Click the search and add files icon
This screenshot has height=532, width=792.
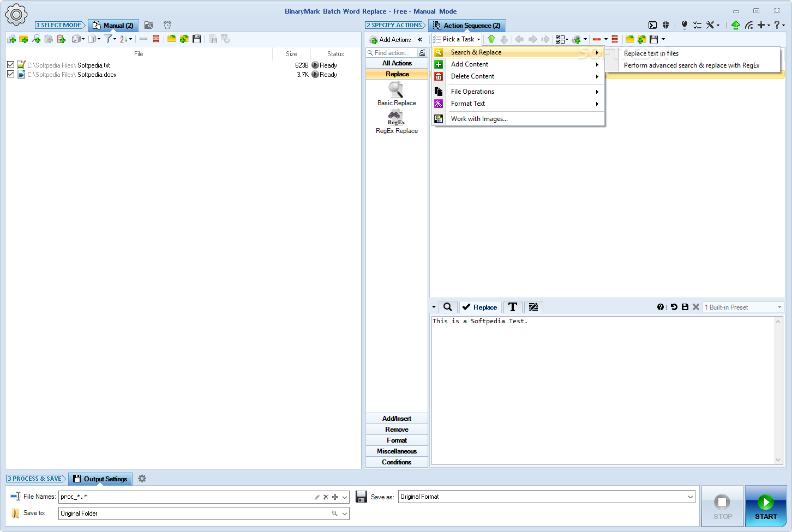pyautogui.click(x=36, y=39)
